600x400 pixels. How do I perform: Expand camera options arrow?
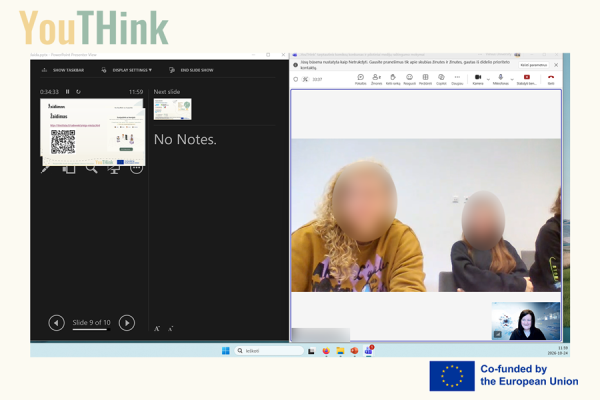[x=488, y=79]
